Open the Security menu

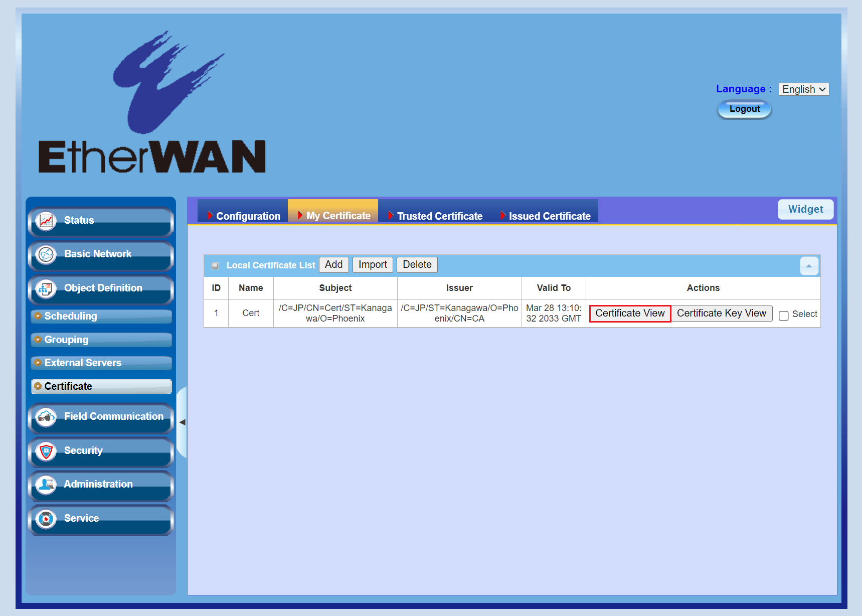pyautogui.click(x=101, y=451)
